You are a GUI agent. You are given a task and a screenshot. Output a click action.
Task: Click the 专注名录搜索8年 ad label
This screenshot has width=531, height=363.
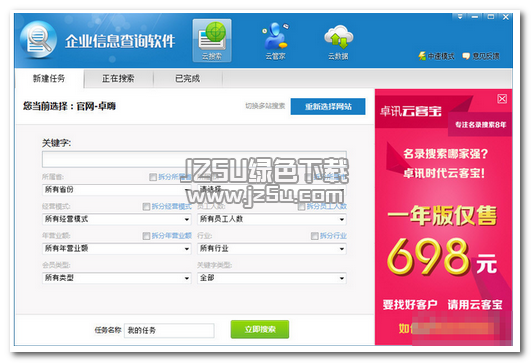(480, 125)
